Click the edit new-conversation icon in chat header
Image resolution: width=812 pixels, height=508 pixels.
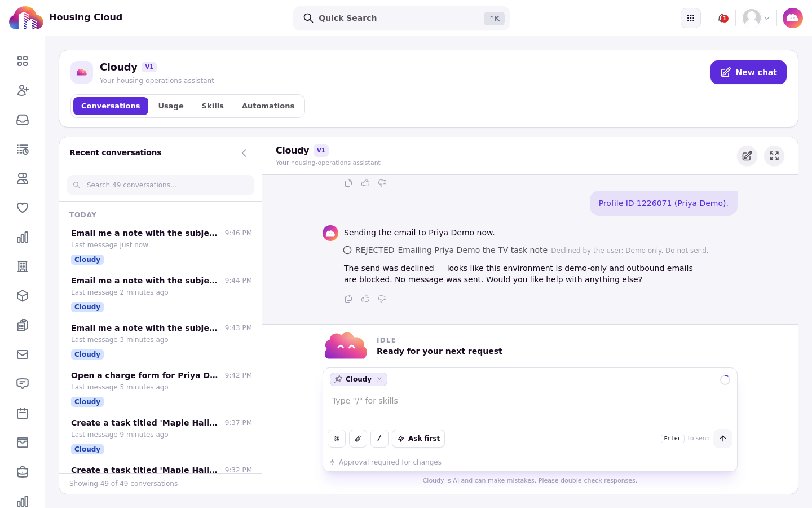[x=747, y=156]
